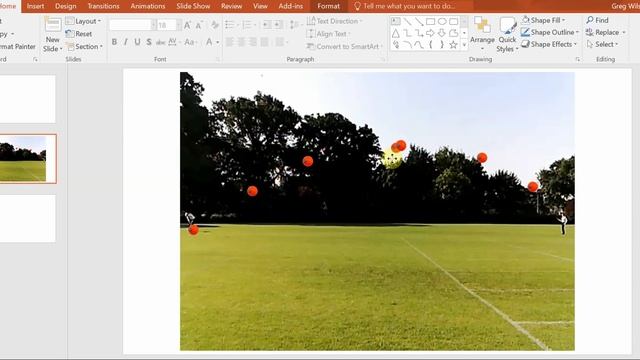Open the View tab
The width and height of the screenshot is (640, 360).
tap(260, 6)
